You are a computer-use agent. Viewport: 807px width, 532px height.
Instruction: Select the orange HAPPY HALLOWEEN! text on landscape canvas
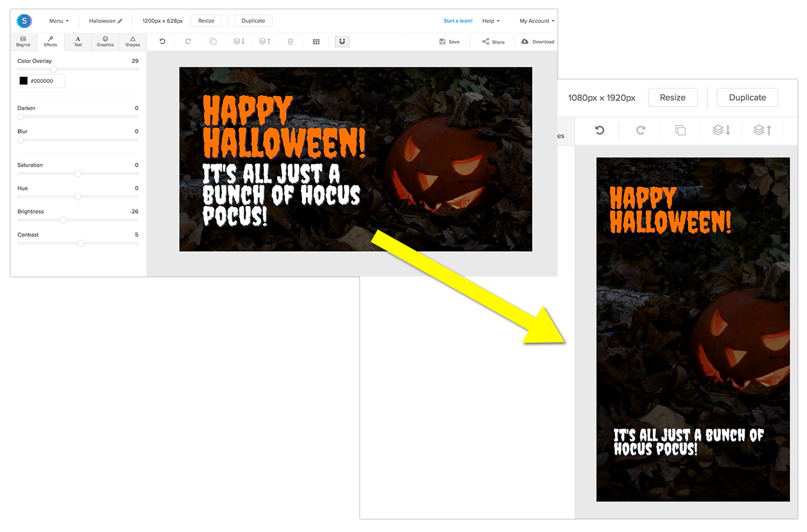(283, 127)
